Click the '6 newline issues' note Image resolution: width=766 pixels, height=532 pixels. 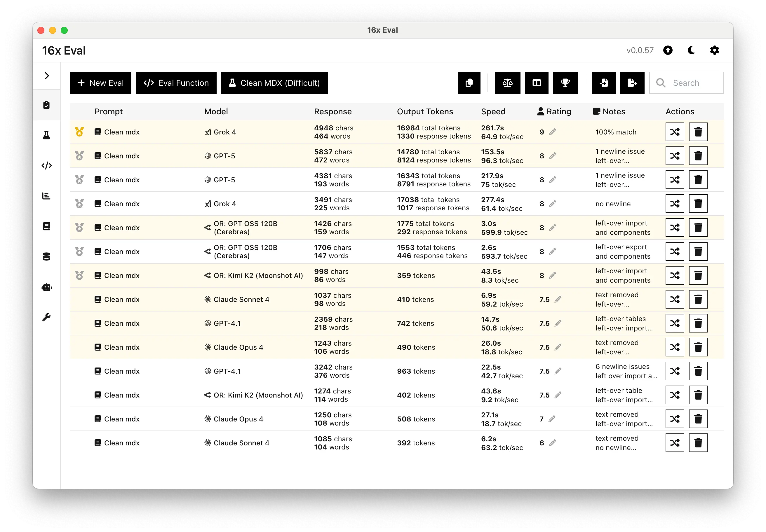point(623,366)
